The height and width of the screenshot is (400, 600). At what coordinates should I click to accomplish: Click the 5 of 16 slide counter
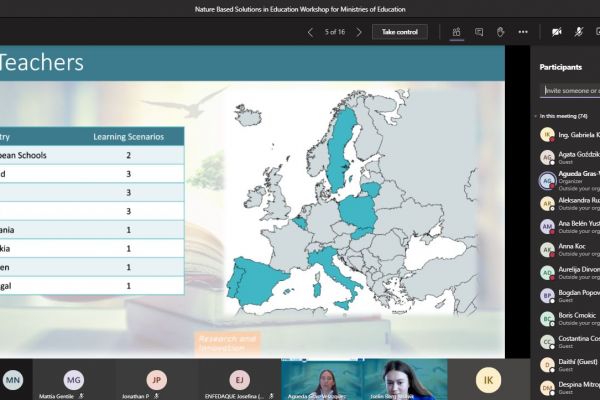coord(335,32)
